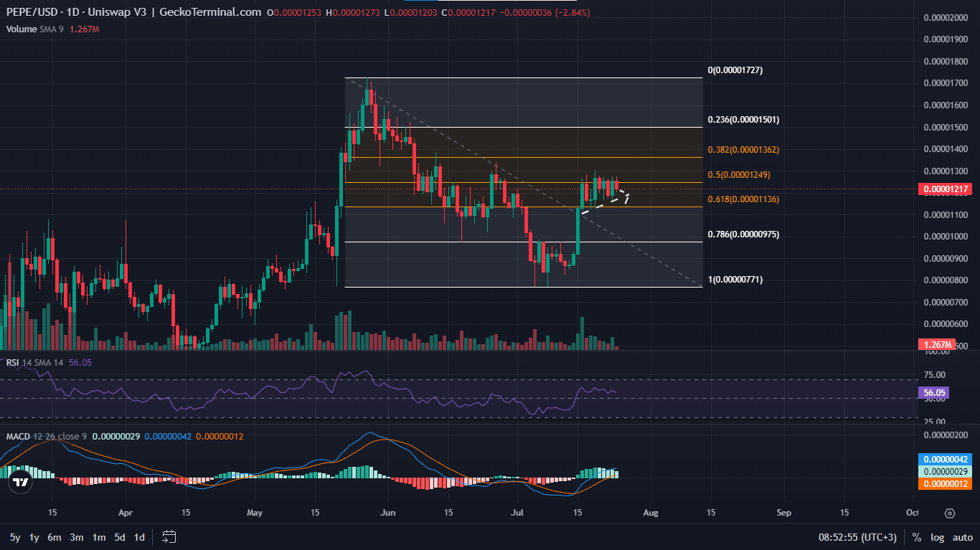Toggle auto scale mode
The height and width of the screenshot is (550, 980).
pyautogui.click(x=963, y=537)
